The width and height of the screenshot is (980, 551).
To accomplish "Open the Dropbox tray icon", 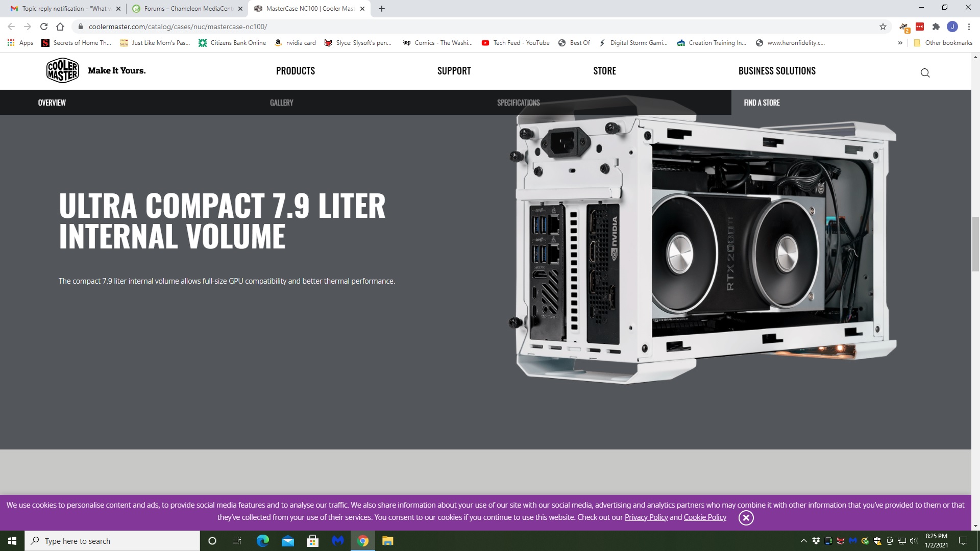I will click(816, 541).
